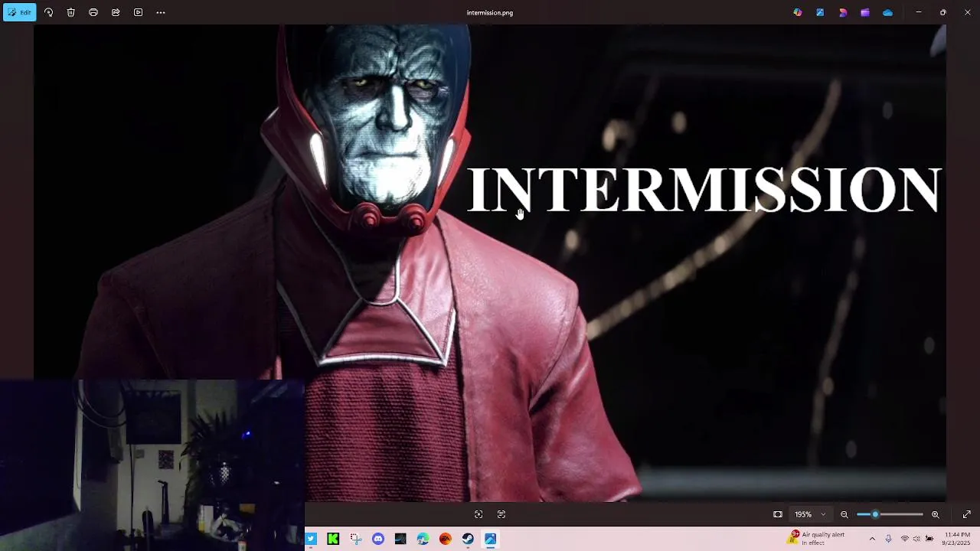Open the Snipping Tool on the taskbar
Viewport: 980px width, 551px height.
[355, 539]
